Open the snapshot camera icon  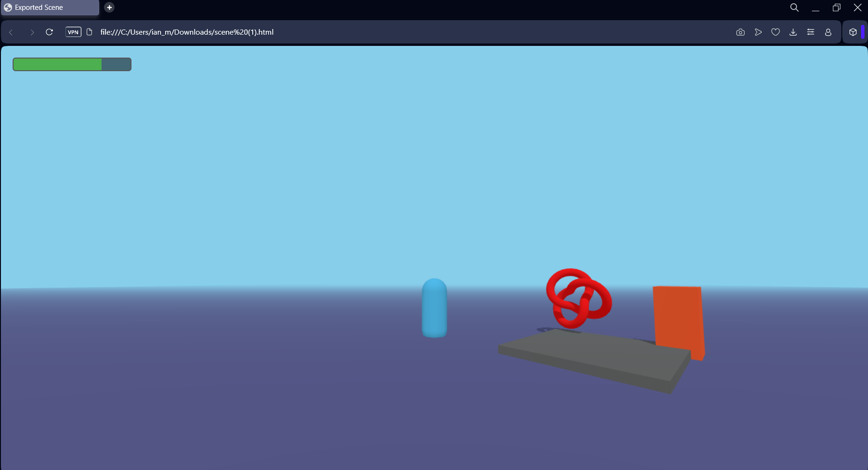[x=740, y=32]
